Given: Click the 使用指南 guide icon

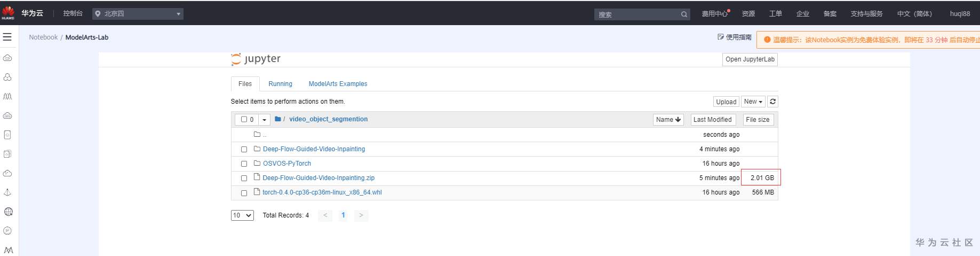Looking at the screenshot, I should 721,37.
